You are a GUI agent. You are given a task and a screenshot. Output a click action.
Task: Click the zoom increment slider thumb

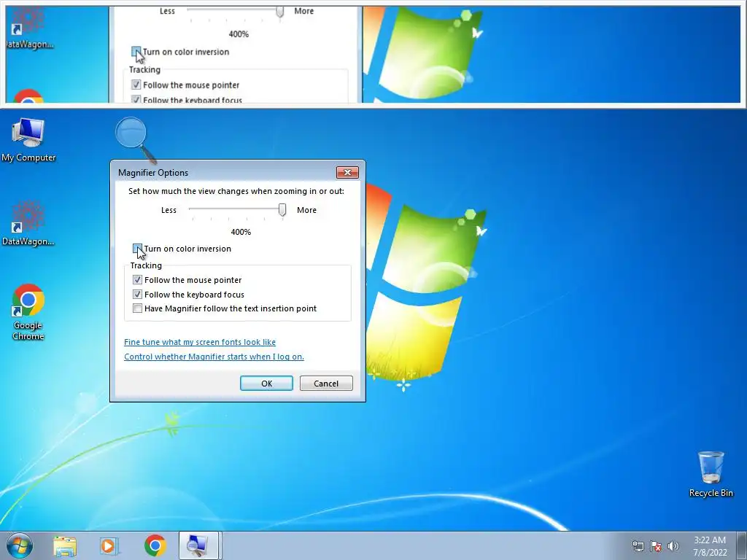click(x=282, y=209)
